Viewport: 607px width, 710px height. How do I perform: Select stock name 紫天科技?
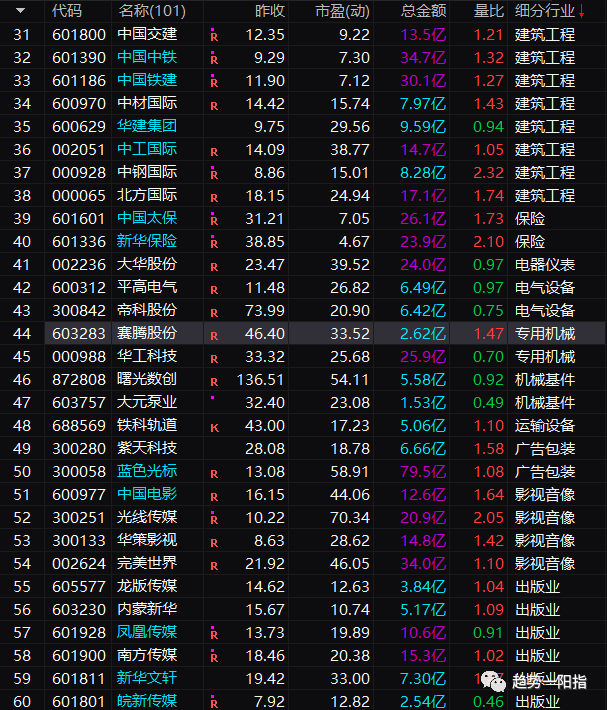point(147,448)
